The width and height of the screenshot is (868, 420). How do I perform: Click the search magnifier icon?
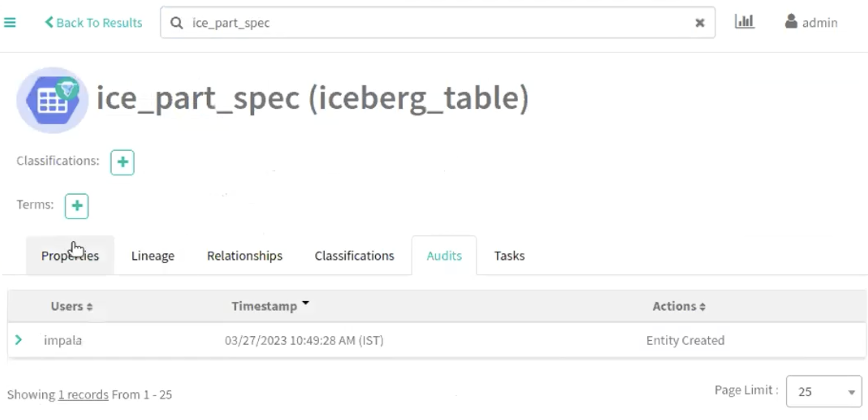(176, 23)
